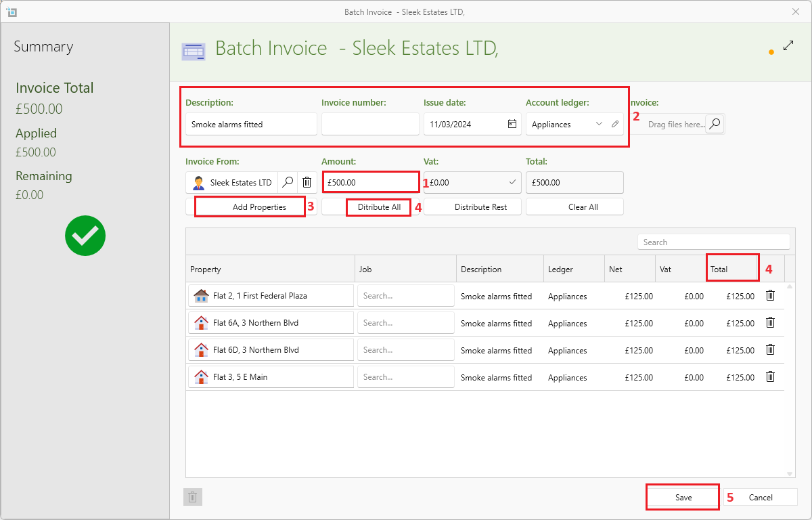Image resolution: width=812 pixels, height=520 pixels.
Task: Remove the Flat 6A, 3 Northern Blvd row
Action: tap(770, 322)
